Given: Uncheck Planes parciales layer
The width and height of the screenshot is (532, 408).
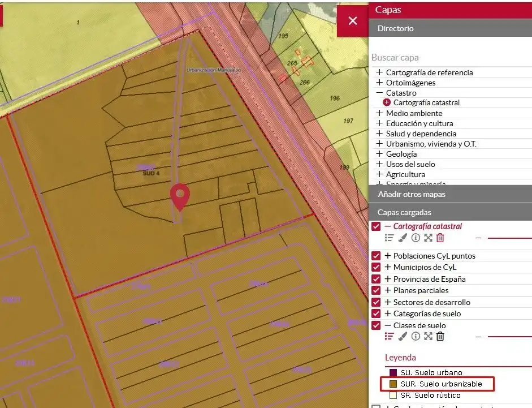Looking at the screenshot, I should [376, 290].
